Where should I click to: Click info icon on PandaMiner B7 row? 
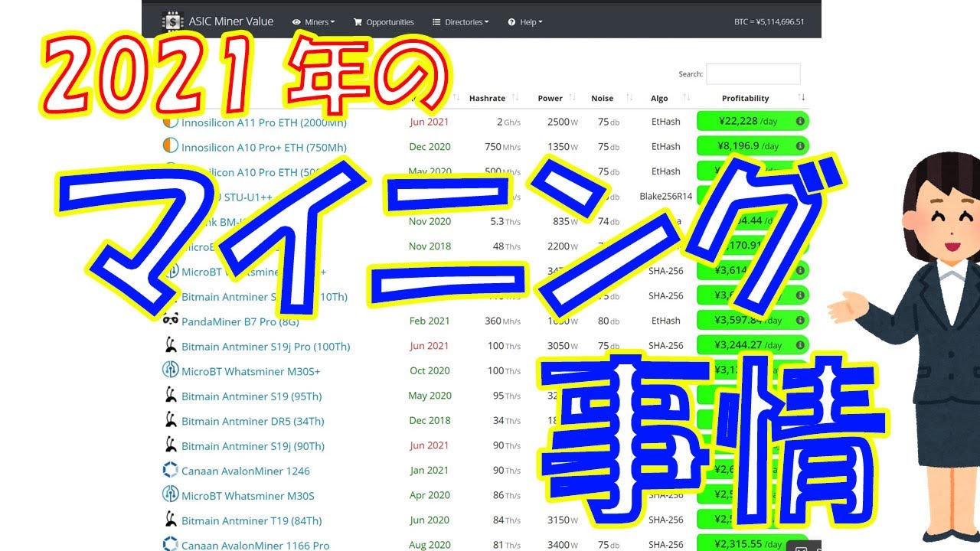[x=800, y=320]
